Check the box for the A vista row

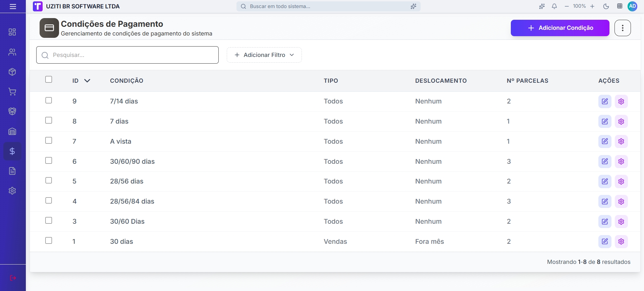tap(49, 140)
